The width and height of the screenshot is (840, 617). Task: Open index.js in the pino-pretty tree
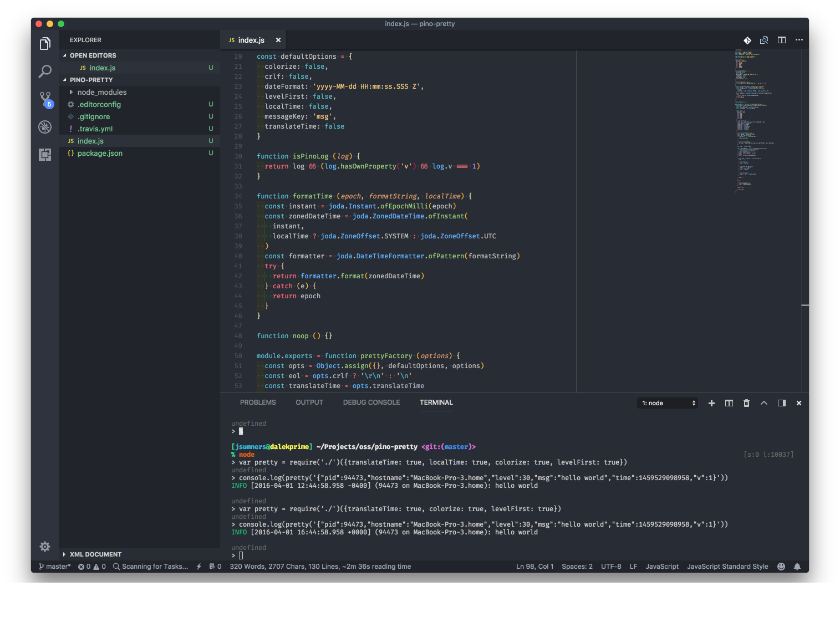[x=140, y=141]
